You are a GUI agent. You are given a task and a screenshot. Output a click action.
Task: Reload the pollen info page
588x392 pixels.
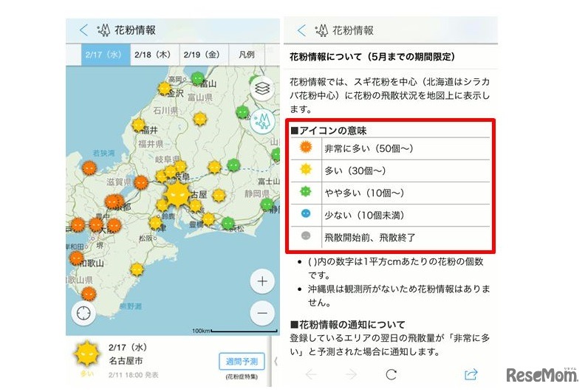(391, 374)
